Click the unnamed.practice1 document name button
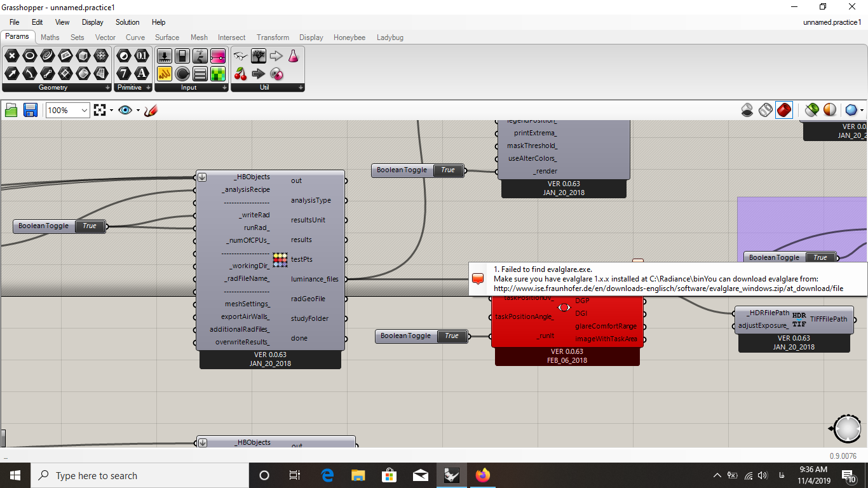The width and height of the screenshot is (868, 488). [832, 22]
